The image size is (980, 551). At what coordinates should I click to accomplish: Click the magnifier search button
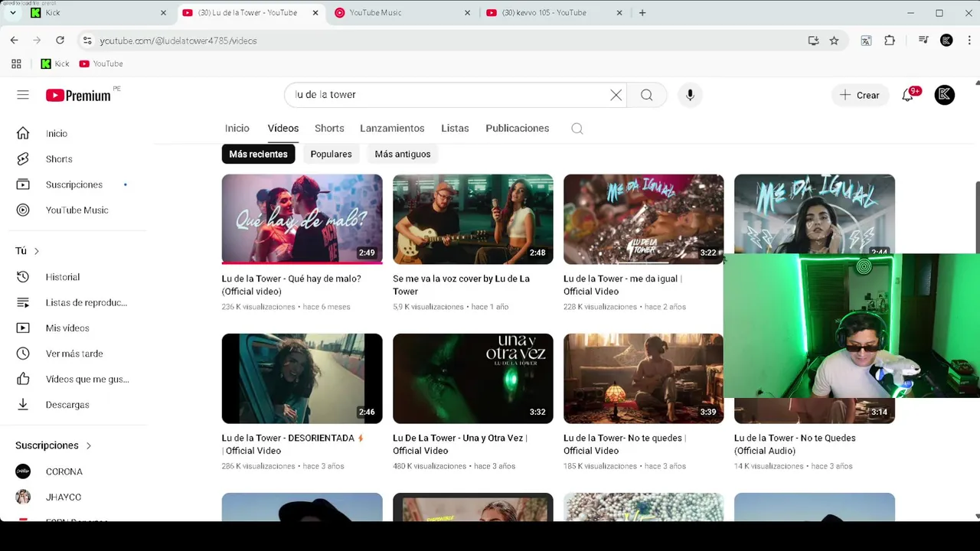(x=647, y=95)
